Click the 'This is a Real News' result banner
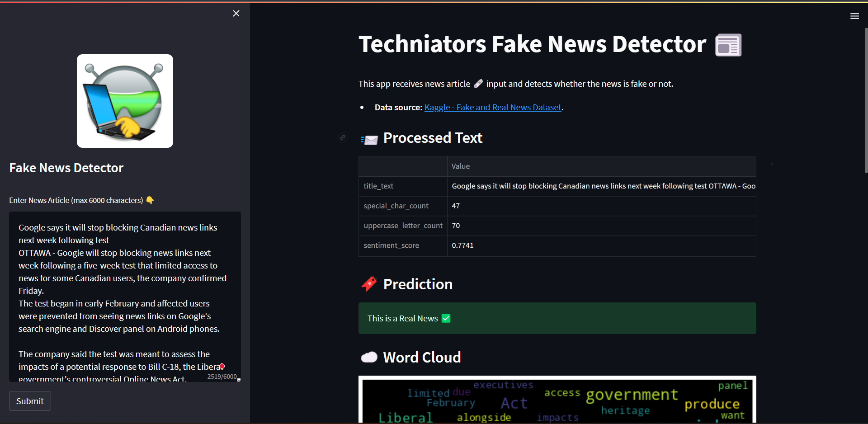This screenshot has height=424, width=868. pyautogui.click(x=557, y=318)
